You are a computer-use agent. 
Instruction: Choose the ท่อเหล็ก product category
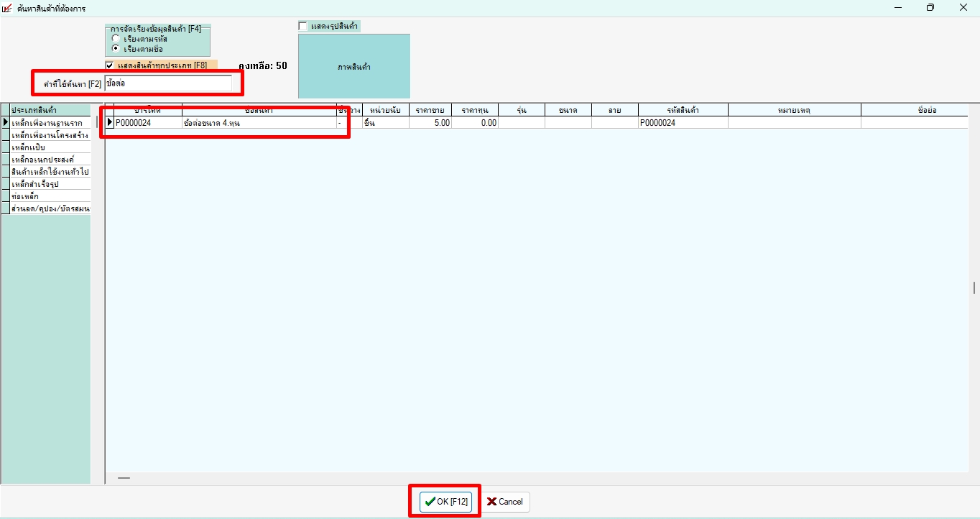click(x=50, y=196)
